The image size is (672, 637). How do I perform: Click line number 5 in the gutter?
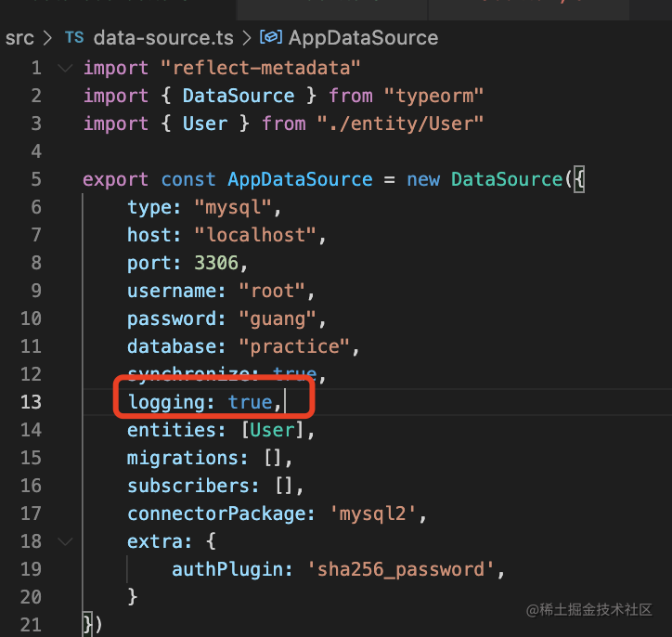point(36,179)
